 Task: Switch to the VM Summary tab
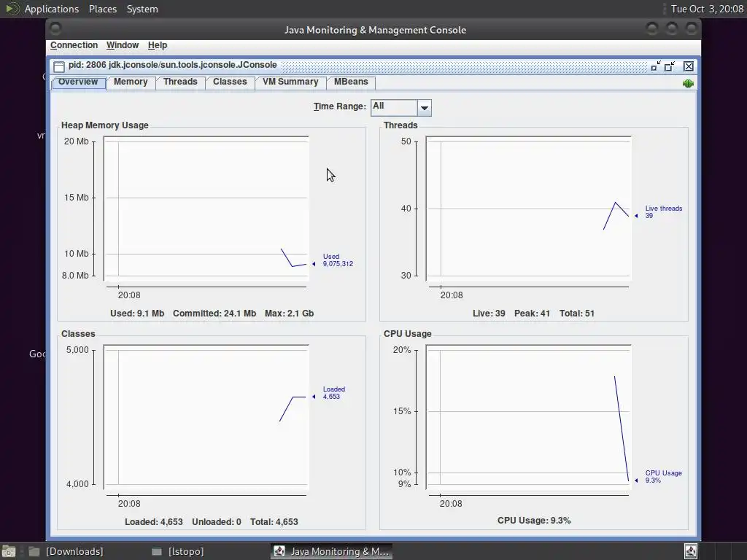pyautogui.click(x=290, y=82)
